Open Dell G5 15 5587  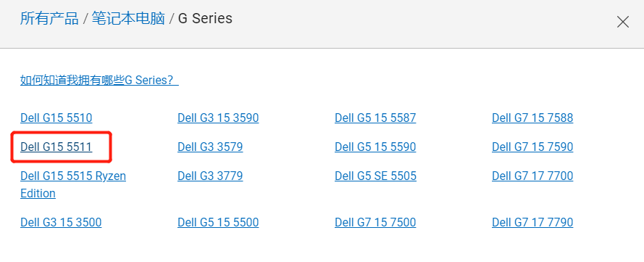point(375,118)
